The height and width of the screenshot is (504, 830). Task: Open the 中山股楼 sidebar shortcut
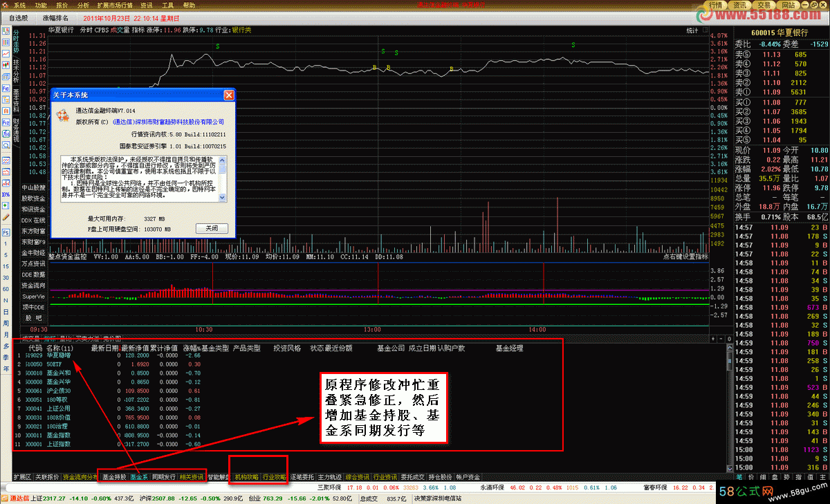pyautogui.click(x=33, y=187)
